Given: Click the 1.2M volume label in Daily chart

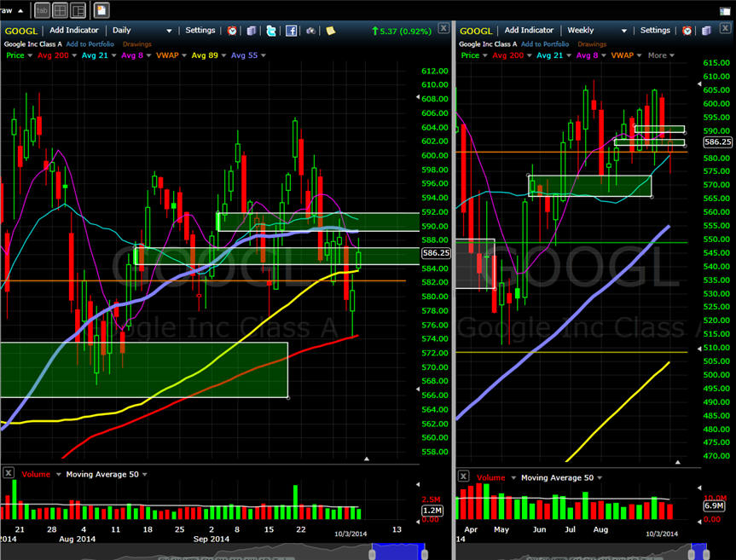Looking at the screenshot, I should coord(432,511).
